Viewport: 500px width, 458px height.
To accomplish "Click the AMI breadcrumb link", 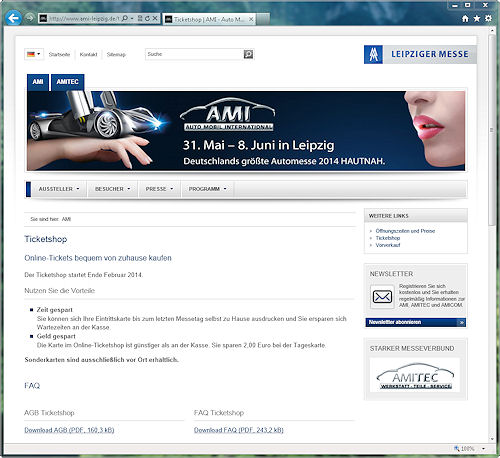I will click(x=66, y=219).
